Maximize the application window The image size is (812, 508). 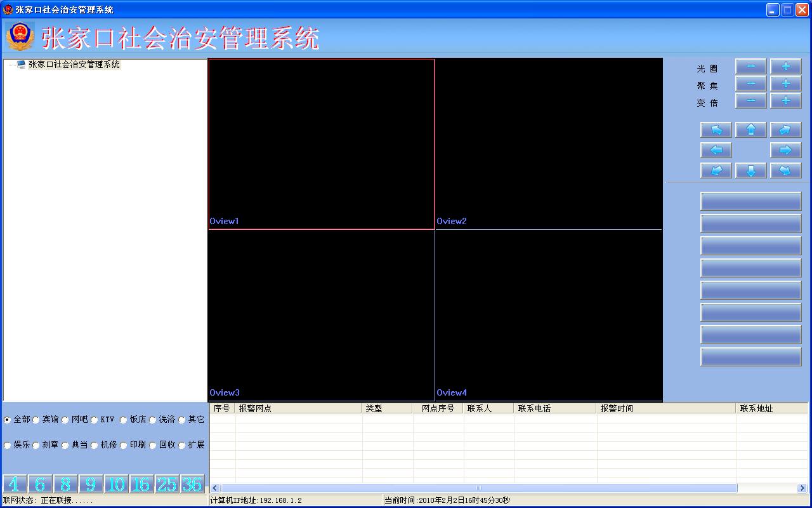[787, 10]
